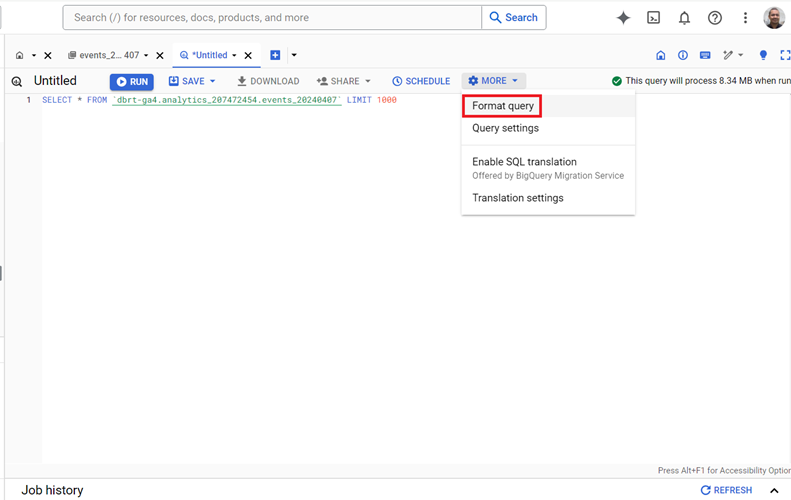Create new query with plus icon

(275, 55)
